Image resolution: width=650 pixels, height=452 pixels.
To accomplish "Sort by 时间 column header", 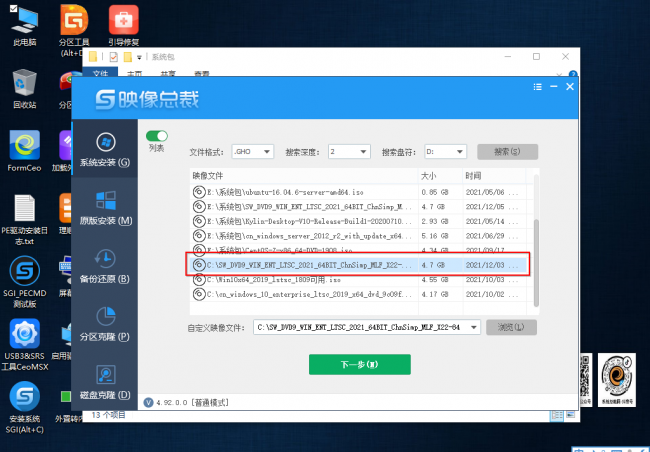I will coord(494,176).
